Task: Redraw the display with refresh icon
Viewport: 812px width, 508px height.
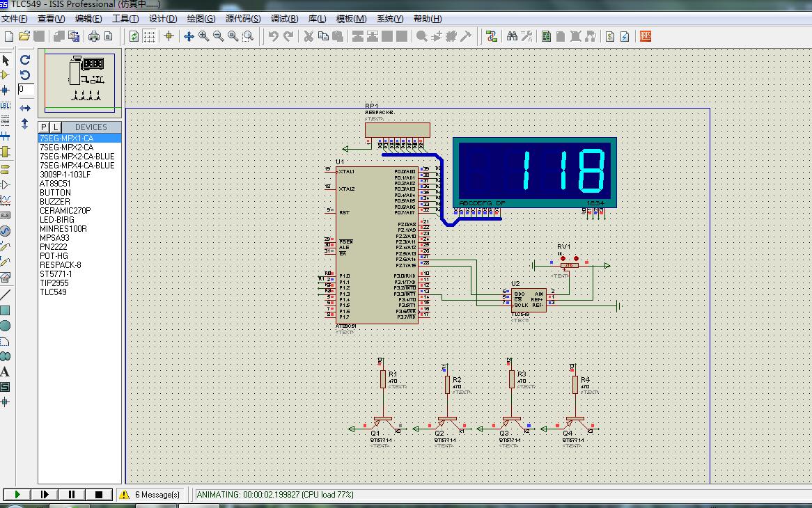Action: pos(134,36)
